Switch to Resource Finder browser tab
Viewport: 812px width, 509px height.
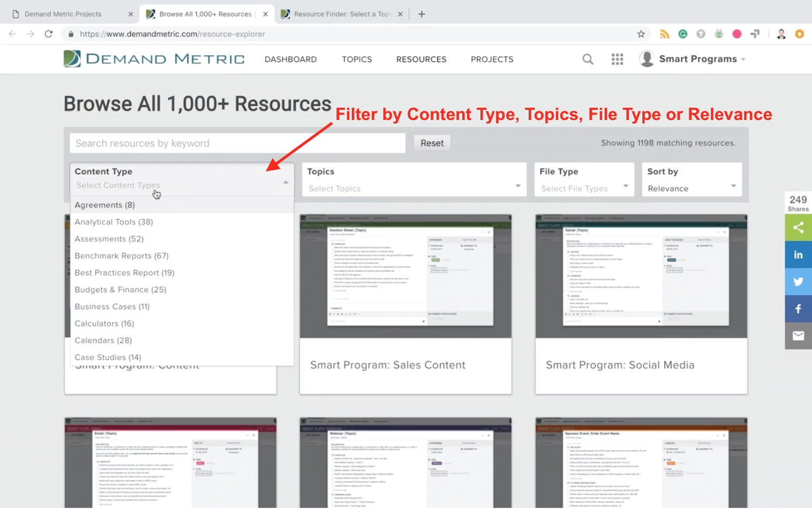pyautogui.click(x=343, y=14)
